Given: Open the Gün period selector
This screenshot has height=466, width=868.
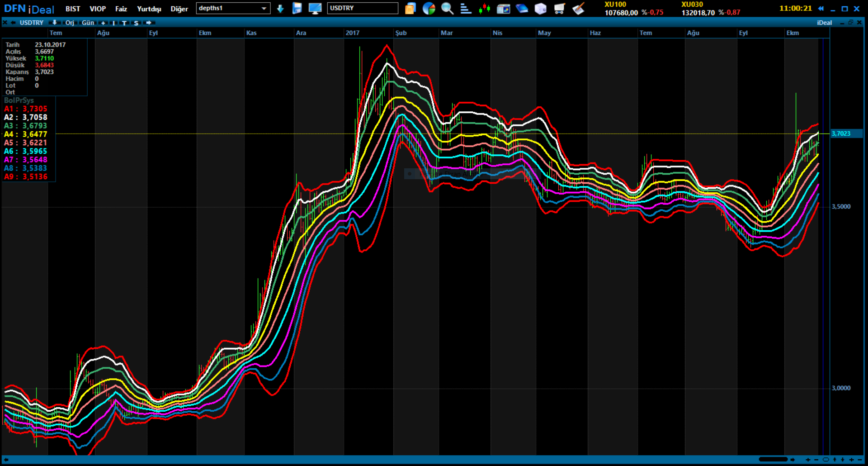Looking at the screenshot, I should (88, 23).
